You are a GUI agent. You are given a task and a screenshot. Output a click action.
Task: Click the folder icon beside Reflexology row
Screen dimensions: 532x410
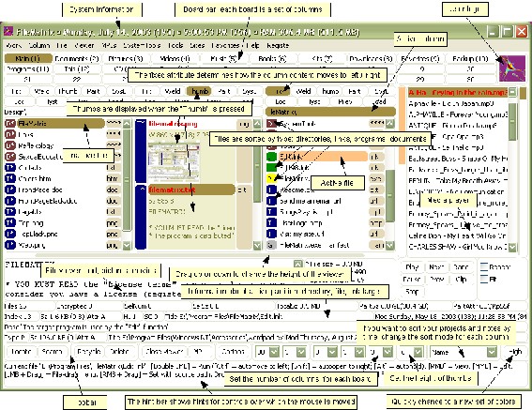point(10,145)
